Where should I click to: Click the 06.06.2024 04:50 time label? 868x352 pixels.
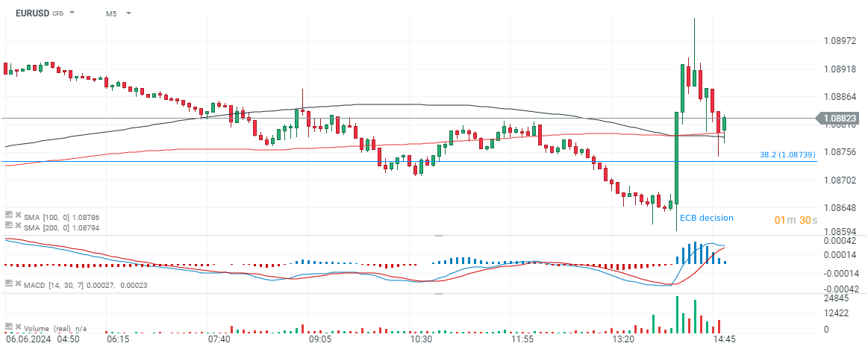point(42,338)
